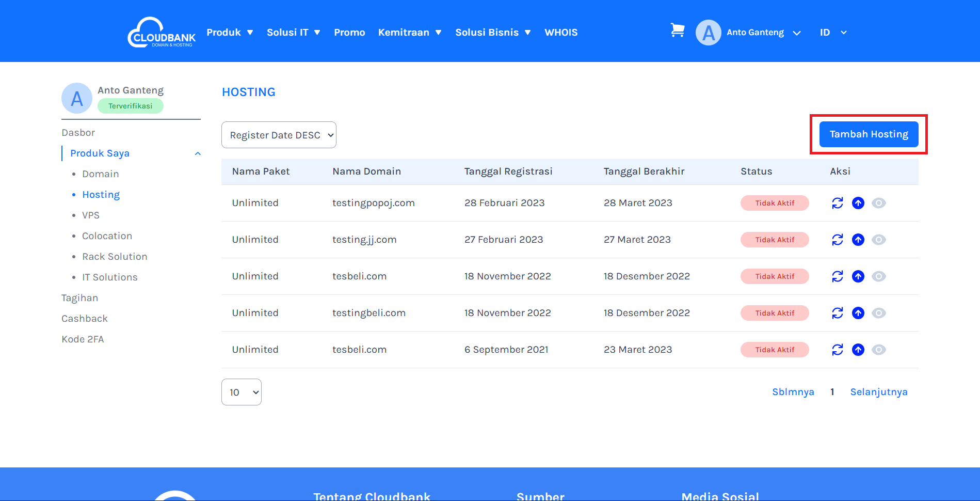Open the shopping cart icon
The width and height of the screenshot is (980, 501).
pos(677,30)
